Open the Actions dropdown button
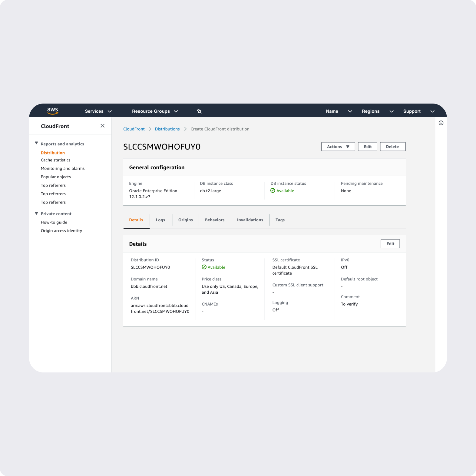Image resolution: width=476 pixels, height=476 pixels. tap(338, 147)
